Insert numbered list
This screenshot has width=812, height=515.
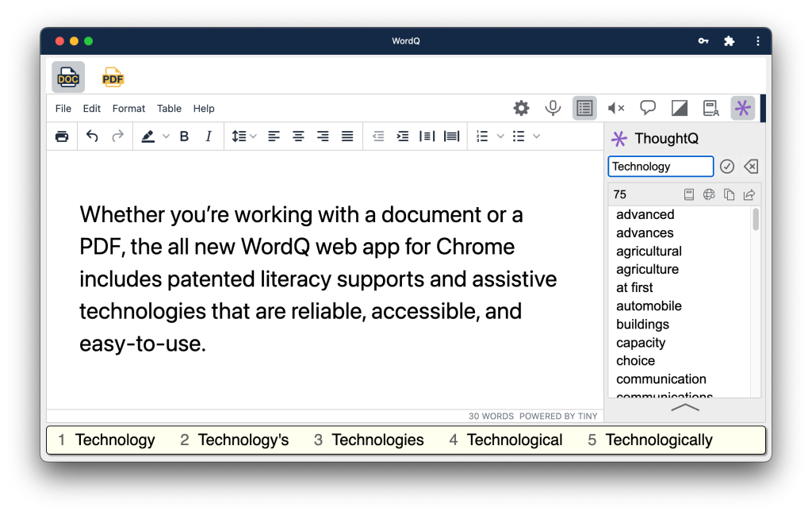[482, 136]
